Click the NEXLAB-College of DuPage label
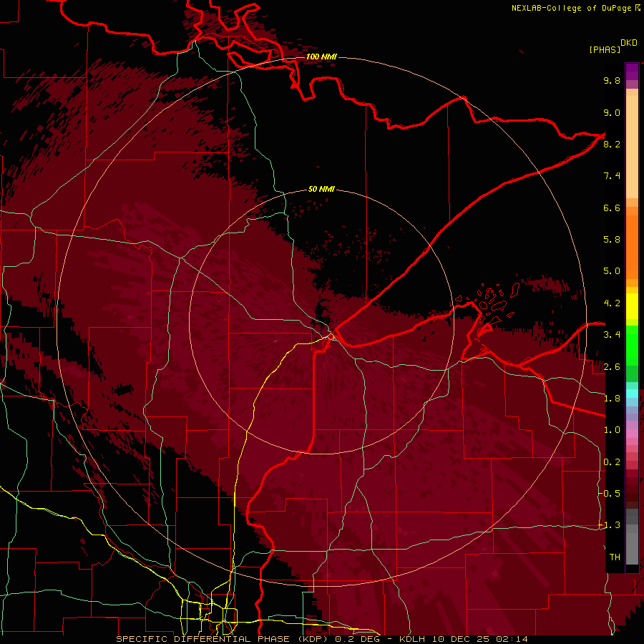Screen dimensions: 644x644 572,8
